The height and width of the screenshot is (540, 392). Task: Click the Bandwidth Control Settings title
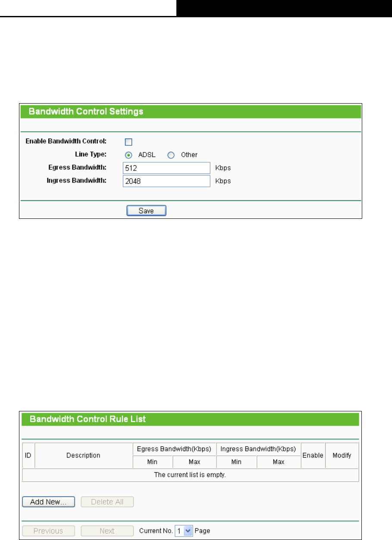pos(86,111)
